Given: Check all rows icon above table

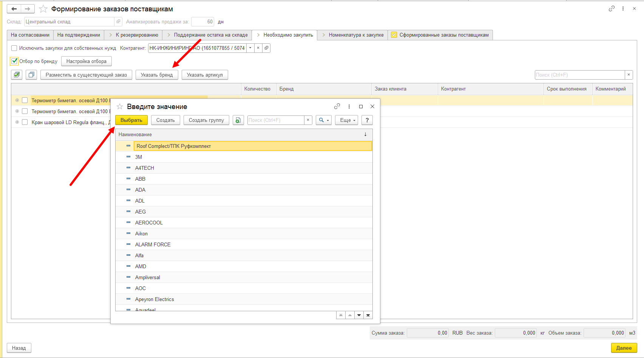Looking at the screenshot, I should coord(17,75).
